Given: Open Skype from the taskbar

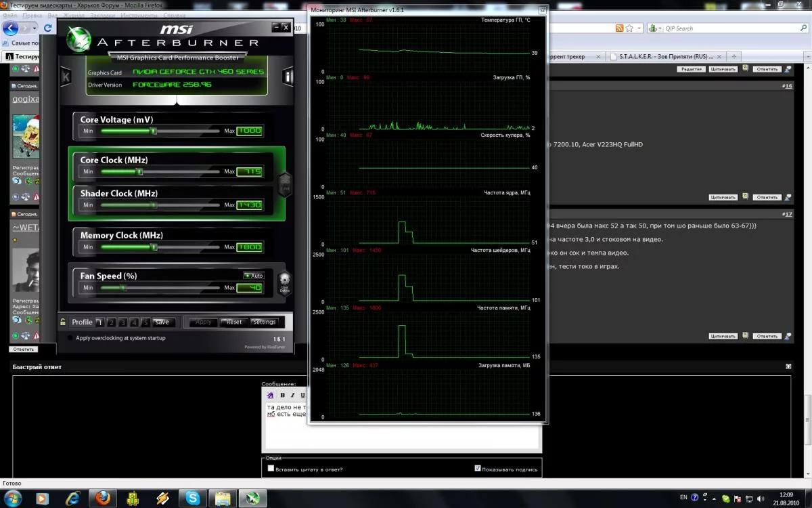Looking at the screenshot, I should coord(191,499).
